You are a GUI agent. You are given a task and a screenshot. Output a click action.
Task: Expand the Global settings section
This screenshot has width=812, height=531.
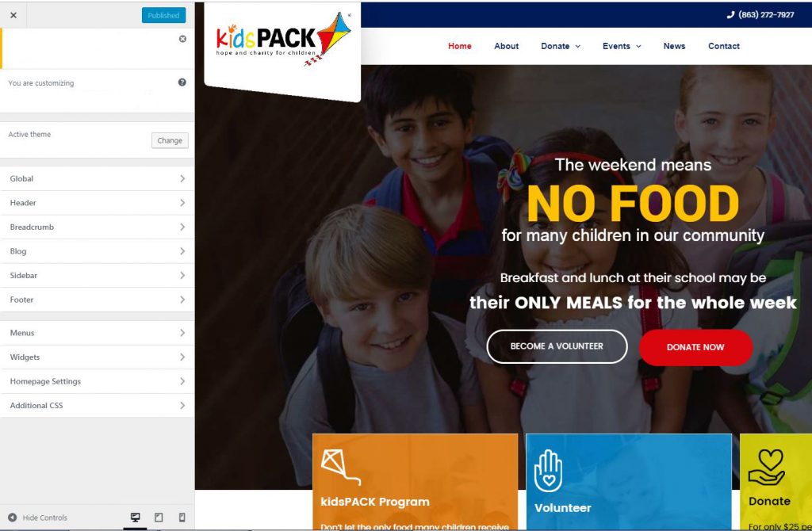[98, 178]
